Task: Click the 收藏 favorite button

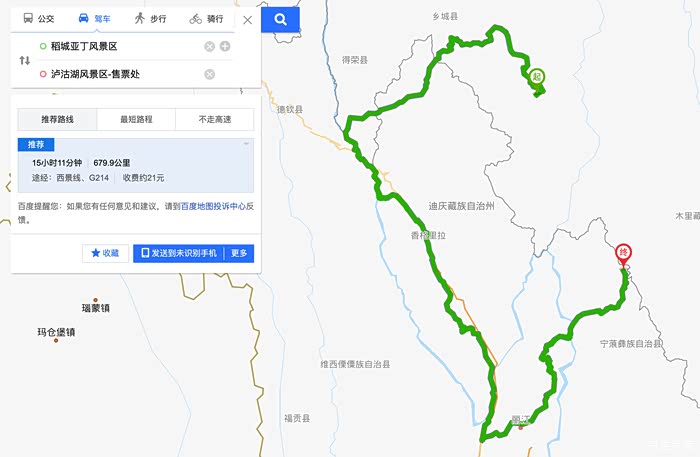Action: point(105,253)
